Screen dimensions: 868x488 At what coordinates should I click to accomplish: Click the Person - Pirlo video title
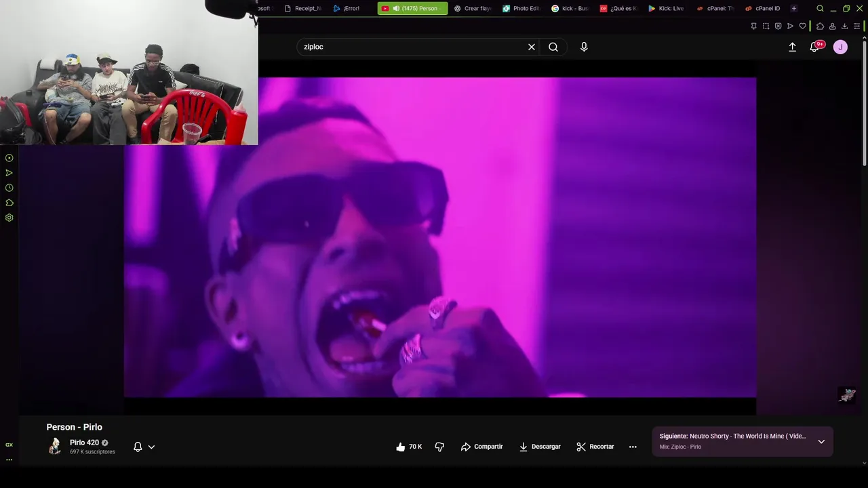click(x=74, y=427)
